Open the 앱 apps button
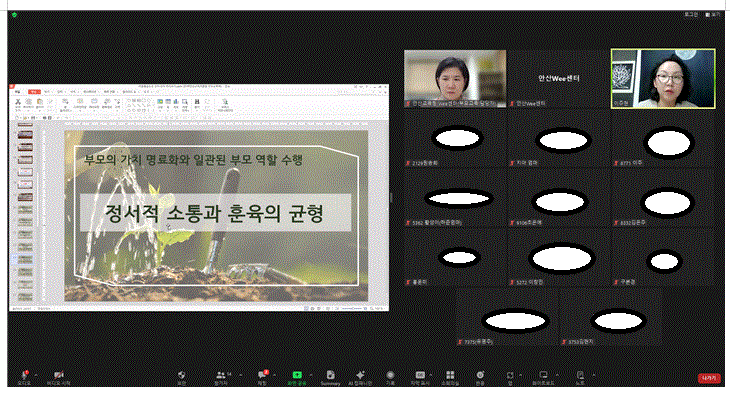 click(510, 377)
